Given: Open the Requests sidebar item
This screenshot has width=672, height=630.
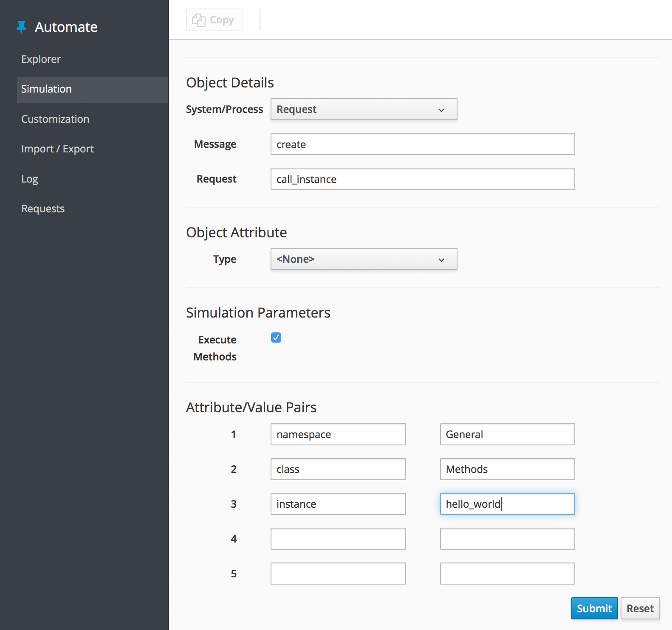Looking at the screenshot, I should click(43, 209).
